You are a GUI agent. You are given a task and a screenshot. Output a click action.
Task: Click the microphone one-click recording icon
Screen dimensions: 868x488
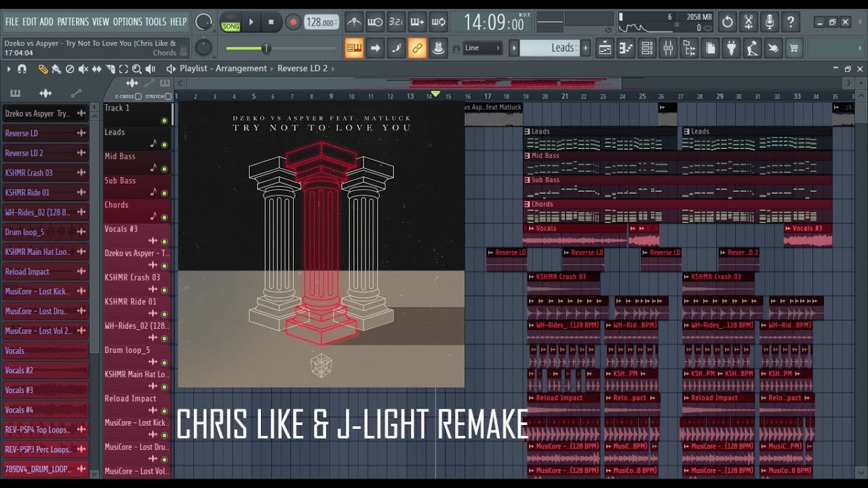coord(770,22)
